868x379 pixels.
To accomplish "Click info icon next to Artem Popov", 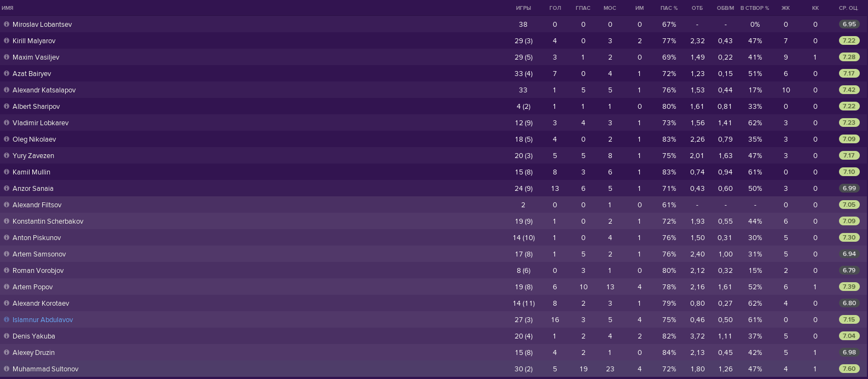I will click(x=7, y=287).
